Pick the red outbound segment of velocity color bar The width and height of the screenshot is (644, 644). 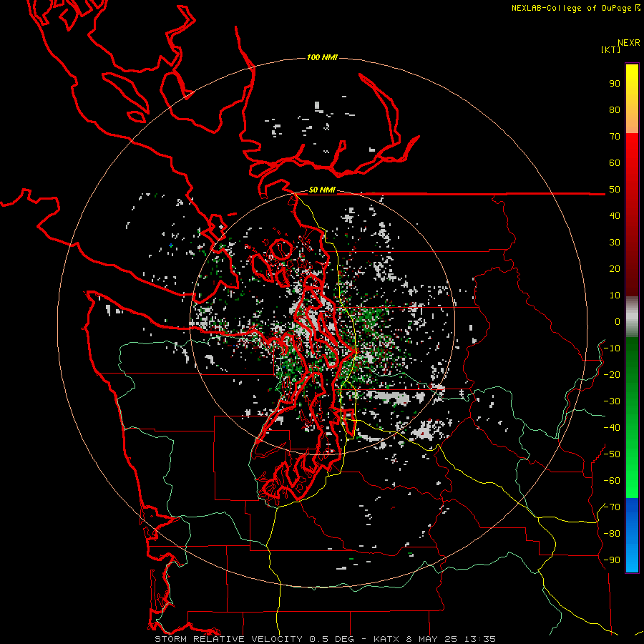coord(632,215)
